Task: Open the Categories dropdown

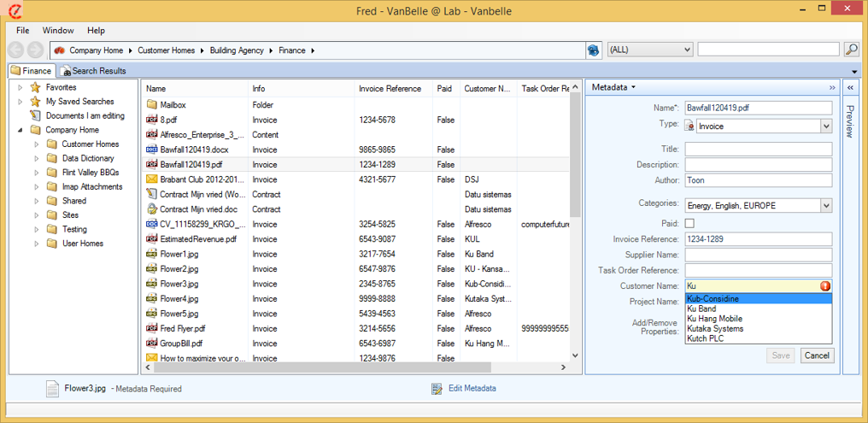Action: 825,206
